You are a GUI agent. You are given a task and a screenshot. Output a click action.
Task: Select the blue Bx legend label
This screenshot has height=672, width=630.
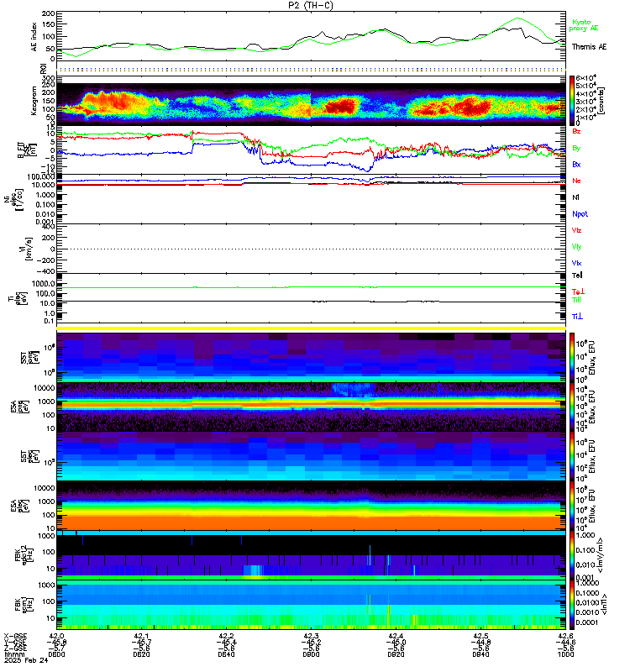pos(576,164)
